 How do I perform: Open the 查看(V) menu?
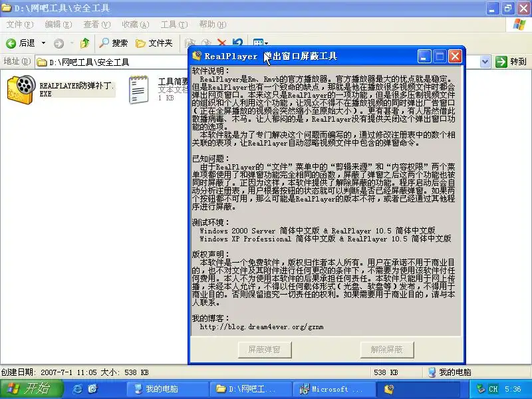tap(97, 25)
